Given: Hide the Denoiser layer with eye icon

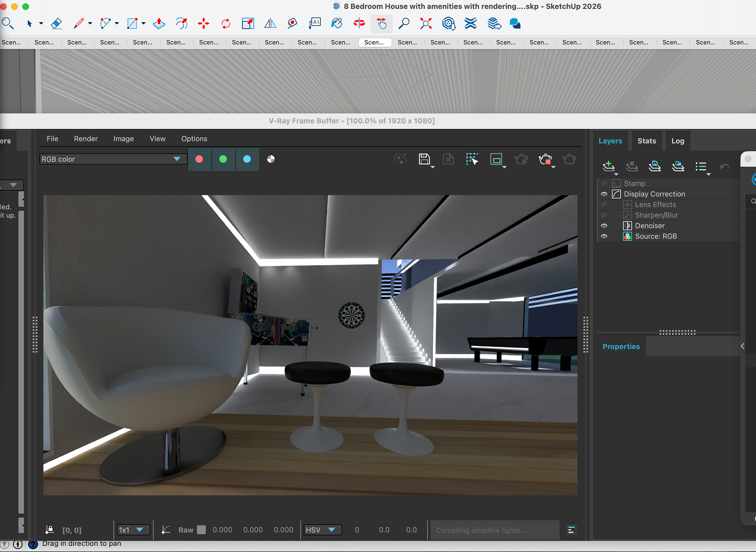Looking at the screenshot, I should (x=604, y=226).
